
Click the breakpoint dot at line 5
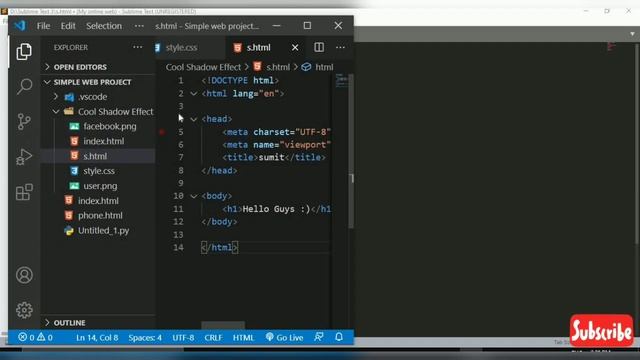pyautogui.click(x=162, y=132)
